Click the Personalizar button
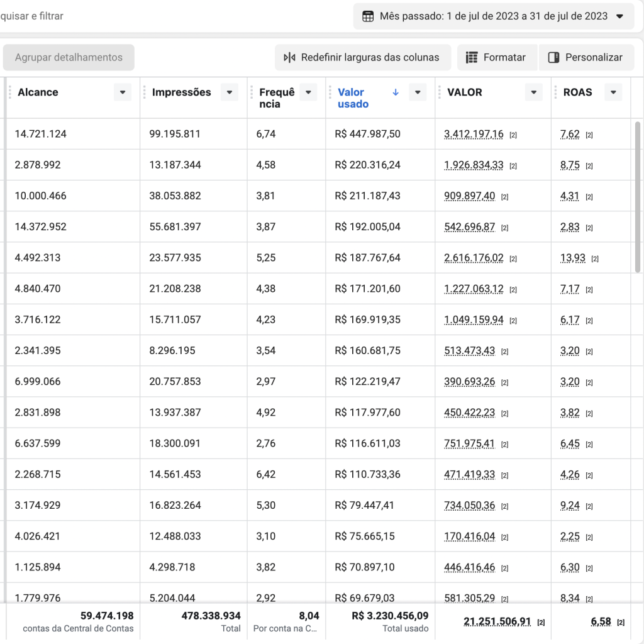 coord(587,57)
